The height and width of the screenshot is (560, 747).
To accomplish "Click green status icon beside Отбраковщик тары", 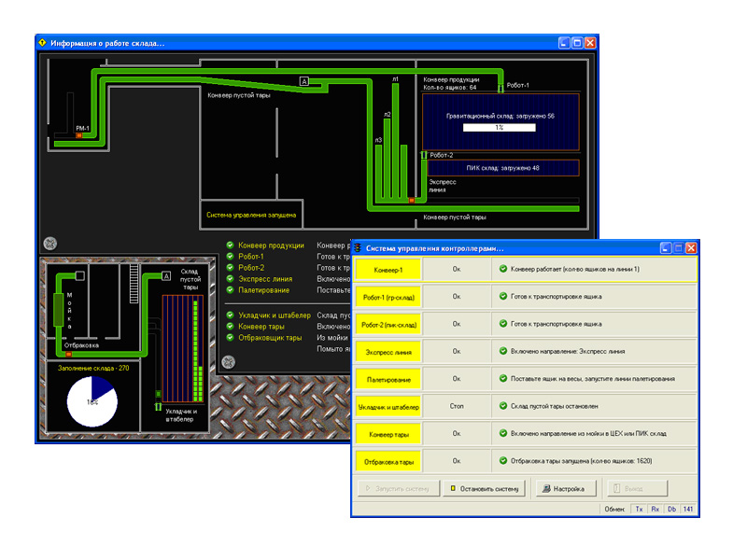I will (230, 338).
